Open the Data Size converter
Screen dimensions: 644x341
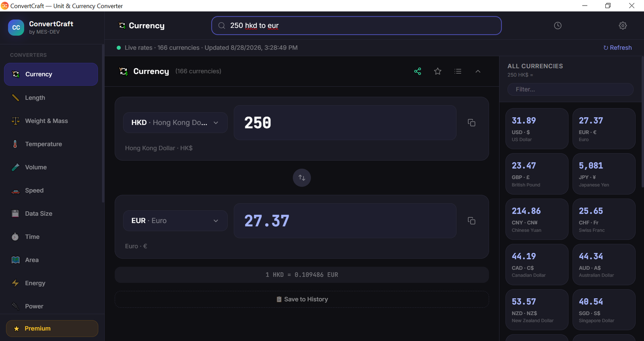click(51, 214)
